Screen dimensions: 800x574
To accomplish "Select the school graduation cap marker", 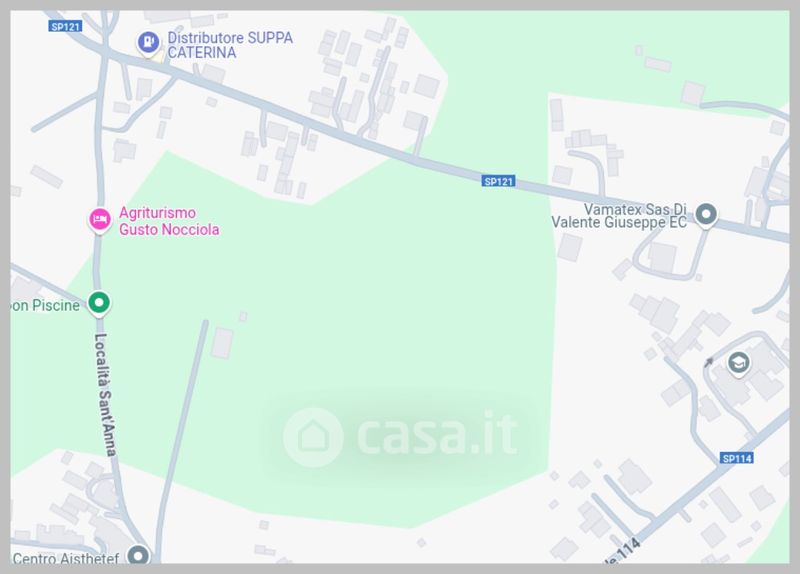I will point(738,364).
